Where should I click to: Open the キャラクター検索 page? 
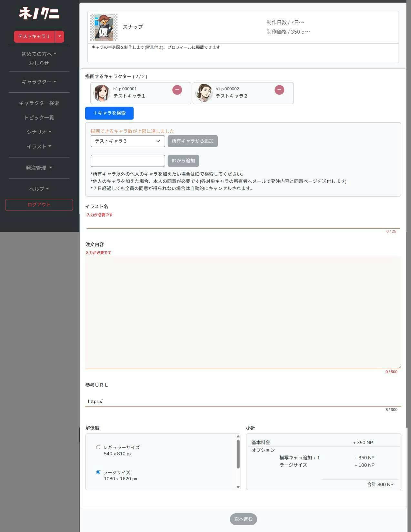(39, 103)
